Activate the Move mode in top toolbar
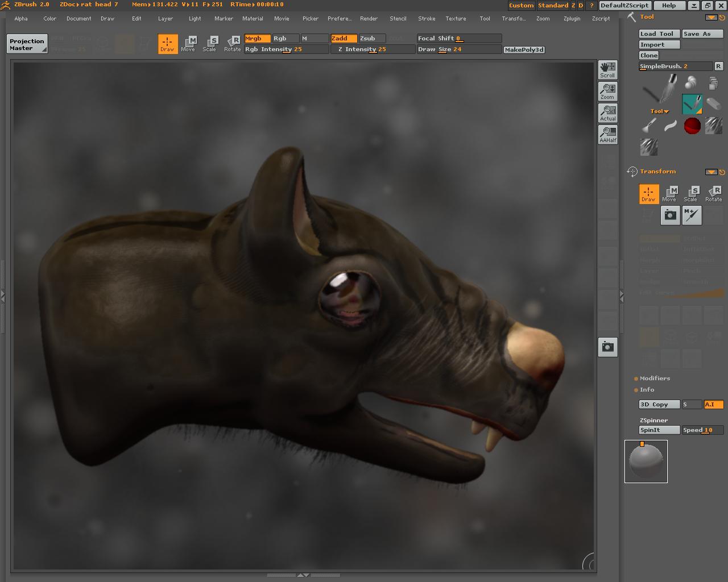728x582 pixels. [x=188, y=44]
